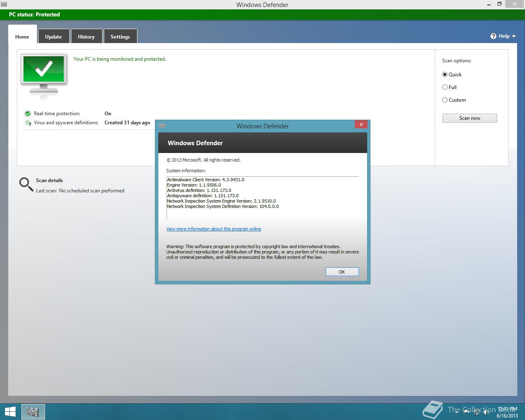Viewport: 525px width, 420px height.
Task: Click inside the System information text box
Action: (x=262, y=198)
